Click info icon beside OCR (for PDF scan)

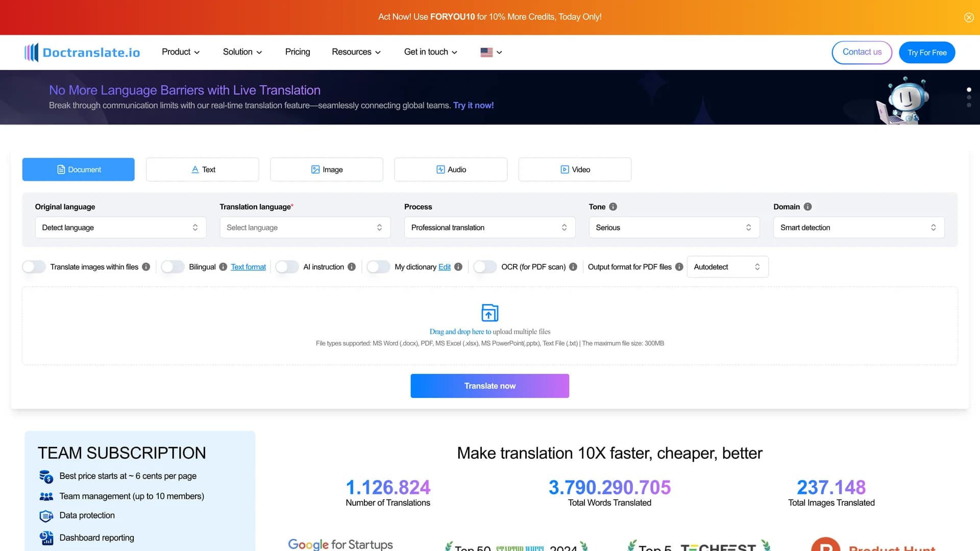pyautogui.click(x=573, y=267)
